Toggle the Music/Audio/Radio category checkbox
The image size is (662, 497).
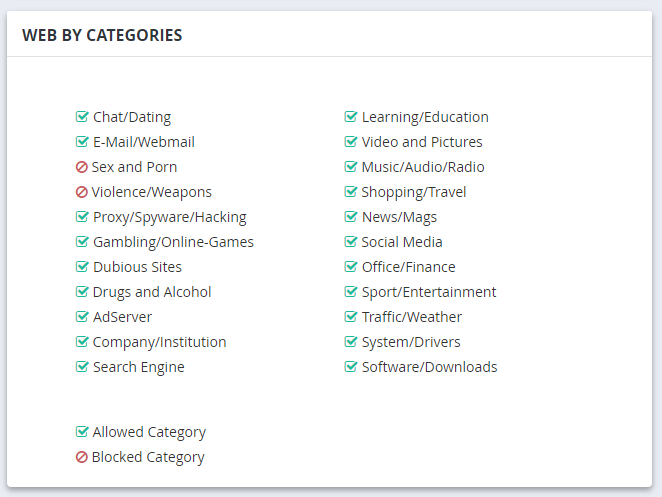tap(351, 167)
